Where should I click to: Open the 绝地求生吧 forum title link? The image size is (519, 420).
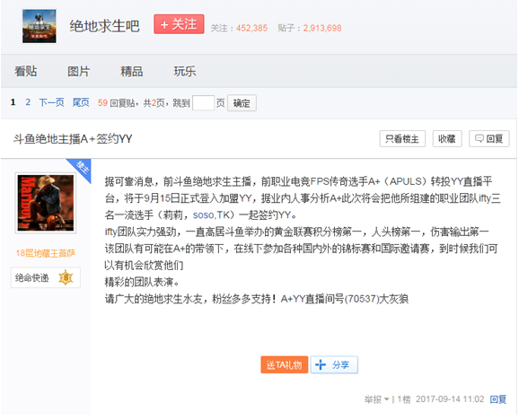pos(104,26)
